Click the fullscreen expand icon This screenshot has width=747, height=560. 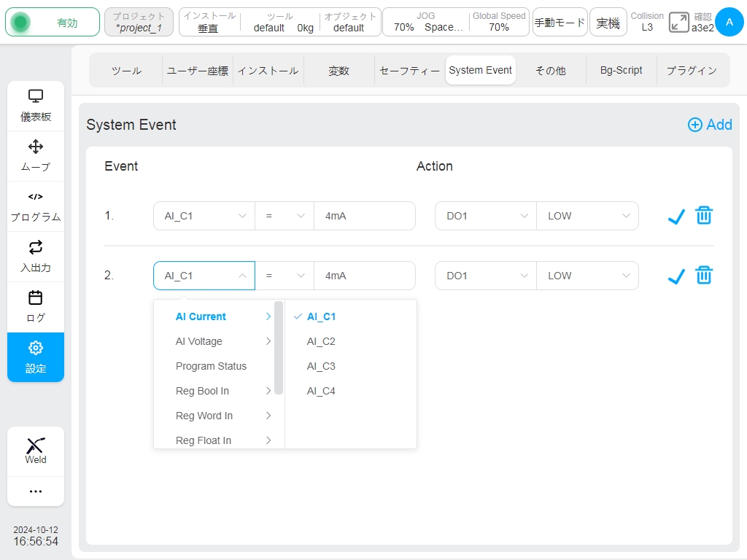click(x=678, y=23)
